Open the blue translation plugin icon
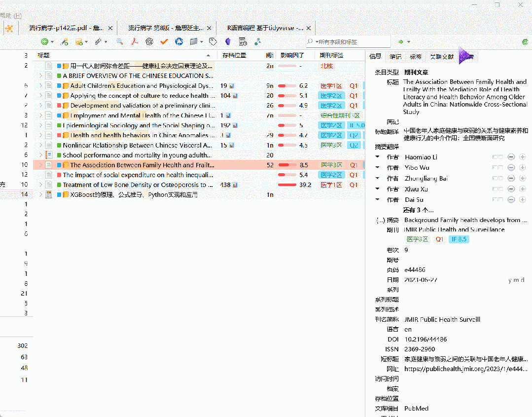The image size is (532, 417). point(179,41)
